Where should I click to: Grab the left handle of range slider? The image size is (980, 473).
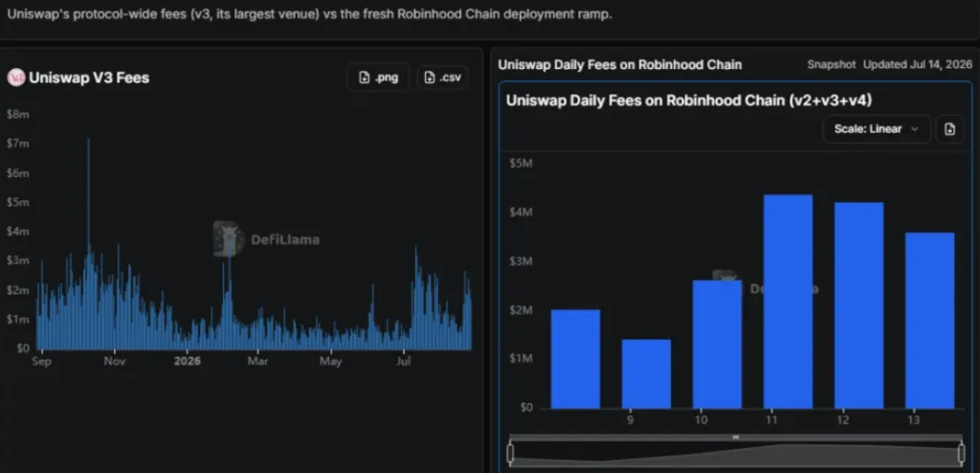point(510,453)
